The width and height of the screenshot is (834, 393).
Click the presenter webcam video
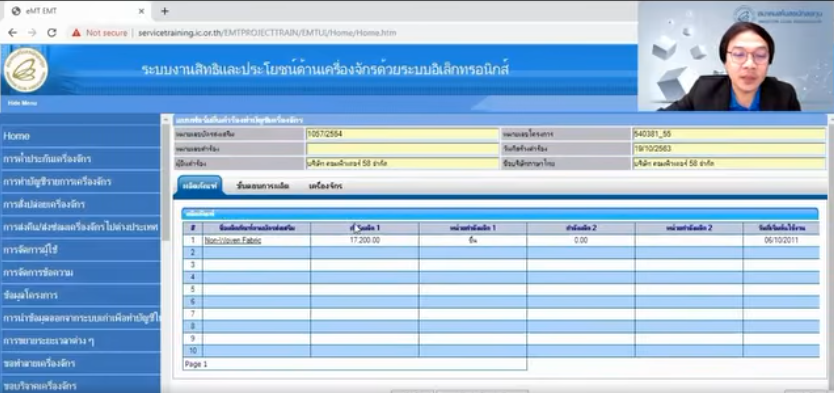tap(736, 56)
